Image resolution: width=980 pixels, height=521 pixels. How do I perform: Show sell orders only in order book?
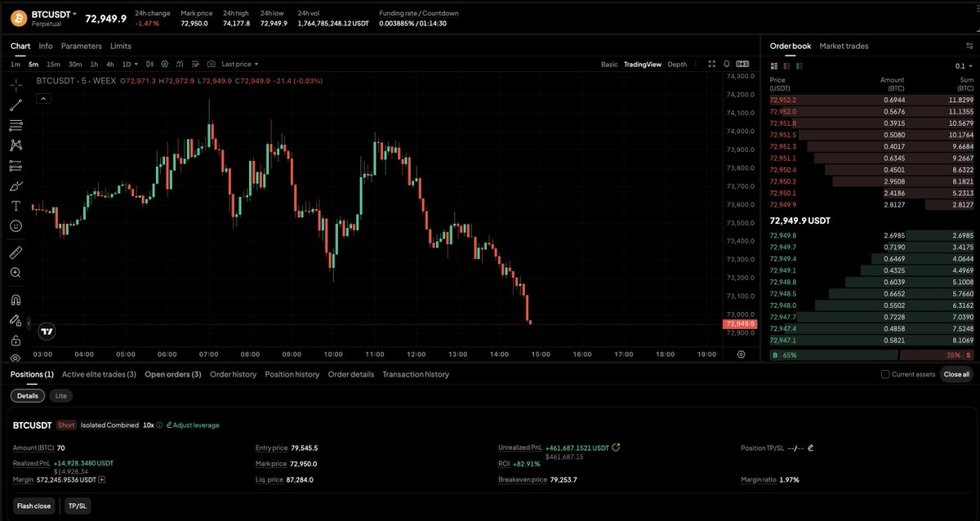tap(786, 66)
